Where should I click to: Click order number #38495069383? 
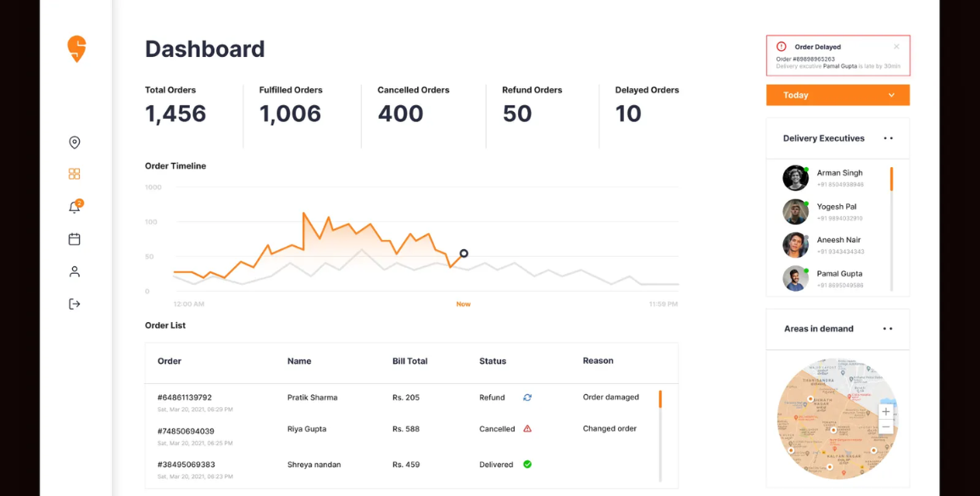click(x=187, y=465)
